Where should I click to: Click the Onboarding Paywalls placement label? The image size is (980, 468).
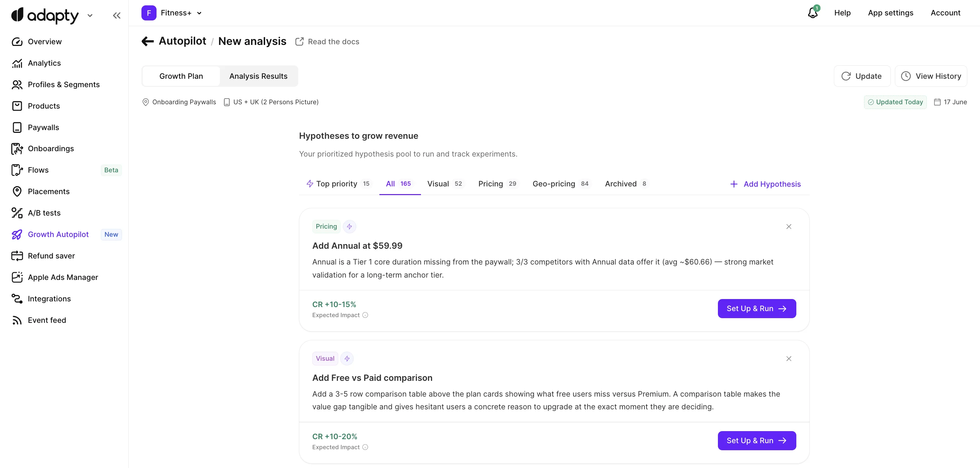click(x=179, y=102)
